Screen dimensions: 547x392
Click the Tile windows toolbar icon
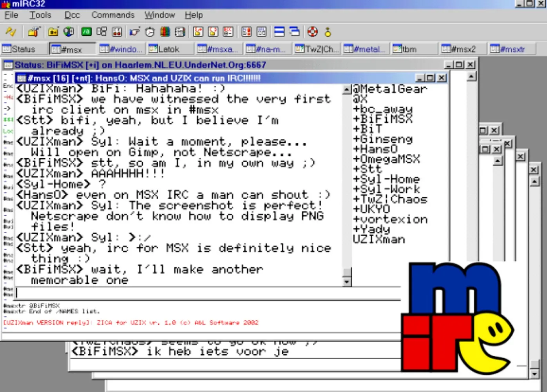(279, 32)
